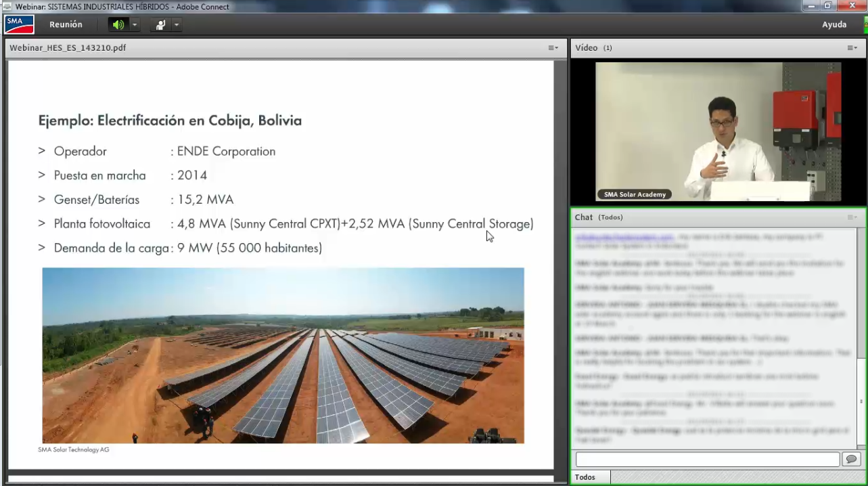Click the SMA logo icon
This screenshot has height=486, width=868.
pyautogui.click(x=19, y=25)
